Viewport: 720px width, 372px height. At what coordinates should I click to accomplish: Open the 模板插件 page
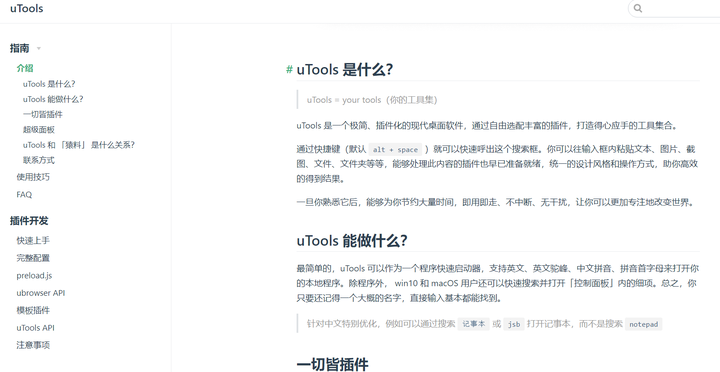(33, 310)
